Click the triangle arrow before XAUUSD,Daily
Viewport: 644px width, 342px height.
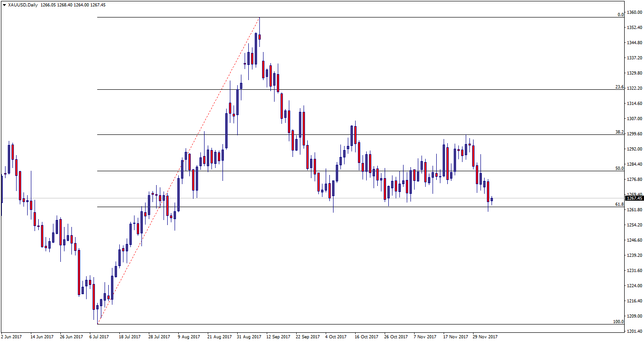point(4,5)
